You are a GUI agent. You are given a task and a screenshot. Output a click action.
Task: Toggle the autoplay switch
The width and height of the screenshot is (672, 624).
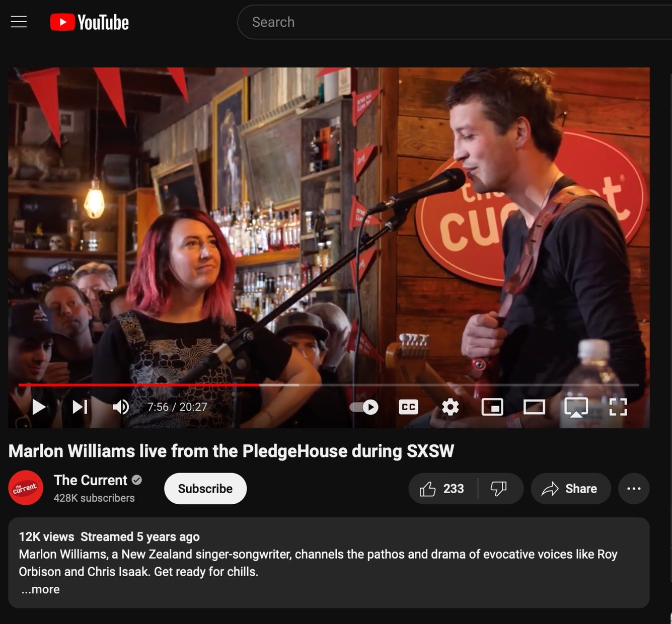[x=364, y=407]
